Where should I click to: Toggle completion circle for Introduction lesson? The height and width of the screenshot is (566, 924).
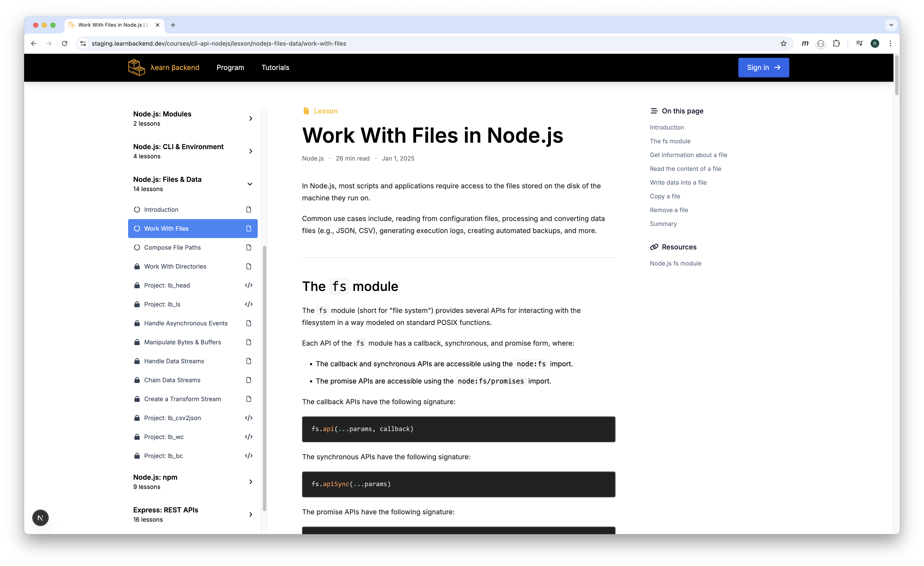click(x=137, y=210)
